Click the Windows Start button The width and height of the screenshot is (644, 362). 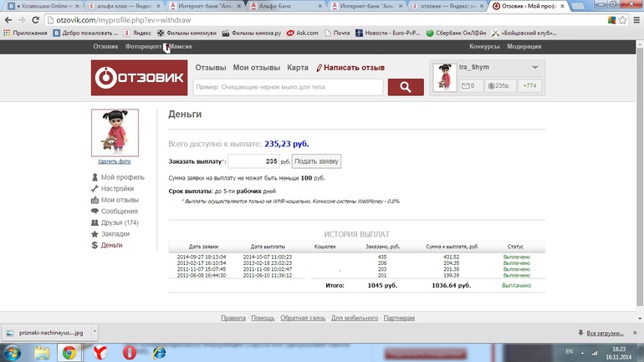(x=12, y=353)
